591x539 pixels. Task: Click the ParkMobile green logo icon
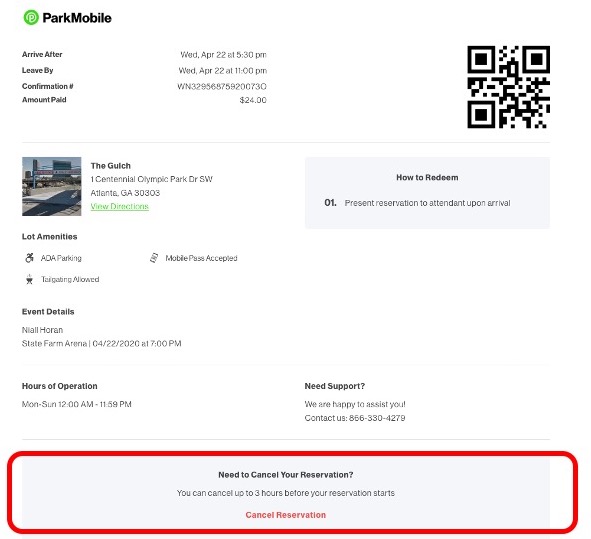[31, 18]
